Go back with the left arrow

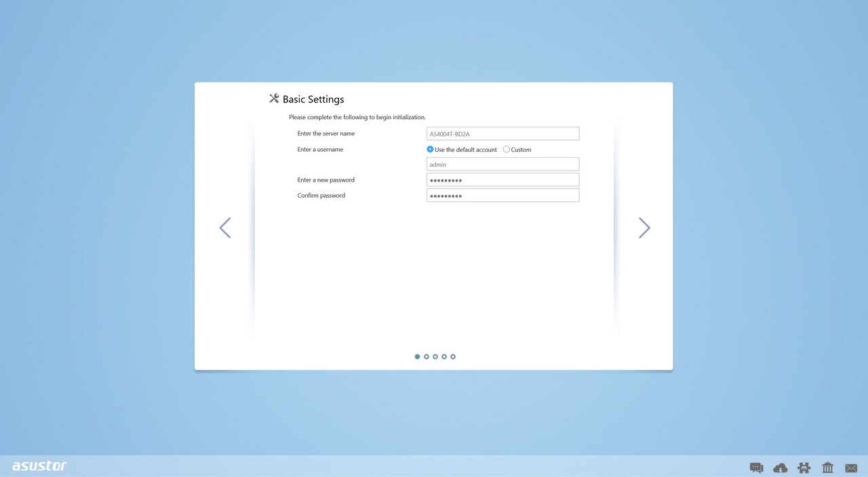[225, 228]
